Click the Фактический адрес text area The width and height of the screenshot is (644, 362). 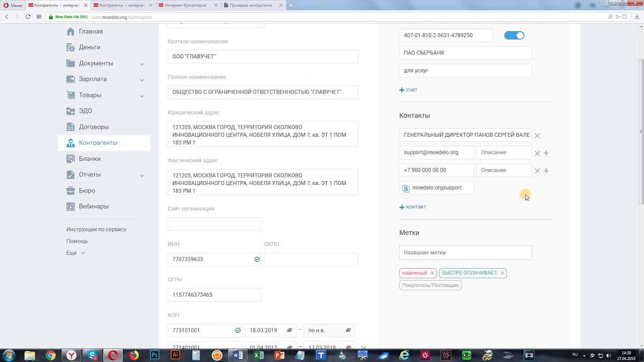coord(263,183)
